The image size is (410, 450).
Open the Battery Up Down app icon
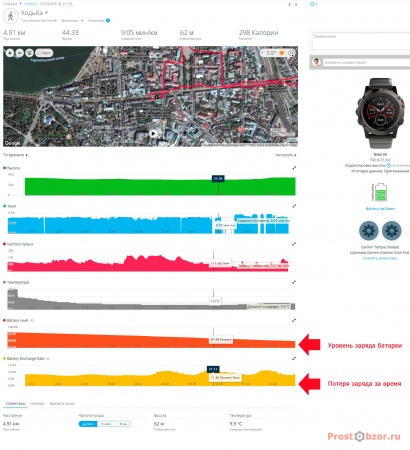click(380, 192)
